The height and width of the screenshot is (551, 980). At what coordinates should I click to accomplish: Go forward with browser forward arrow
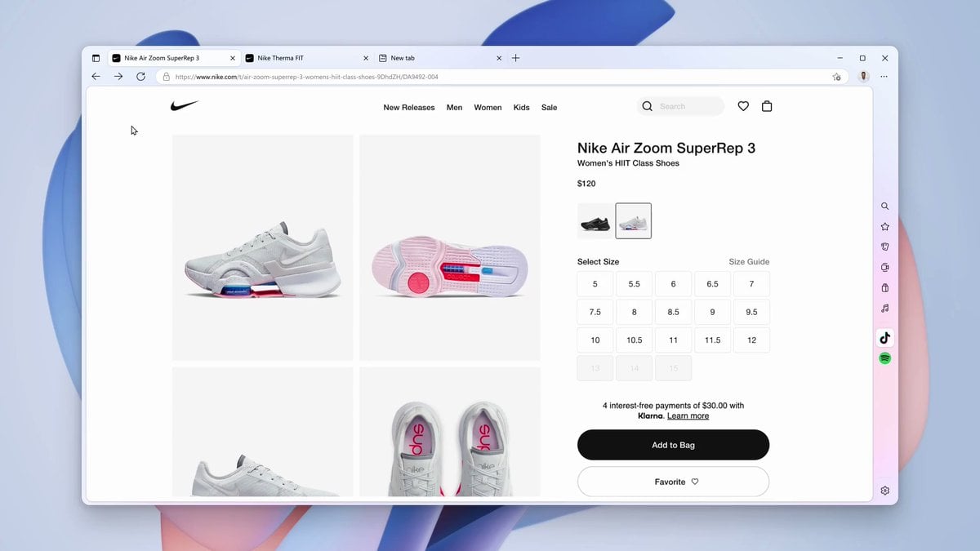[x=118, y=77]
